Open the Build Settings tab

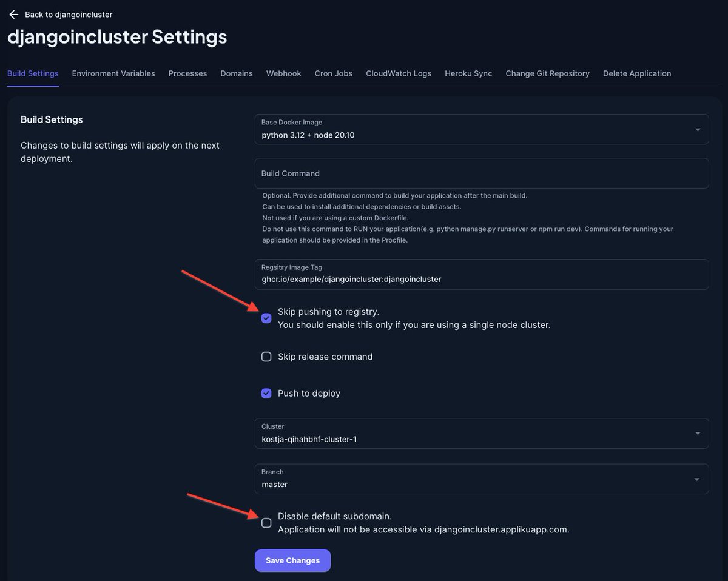coord(33,73)
